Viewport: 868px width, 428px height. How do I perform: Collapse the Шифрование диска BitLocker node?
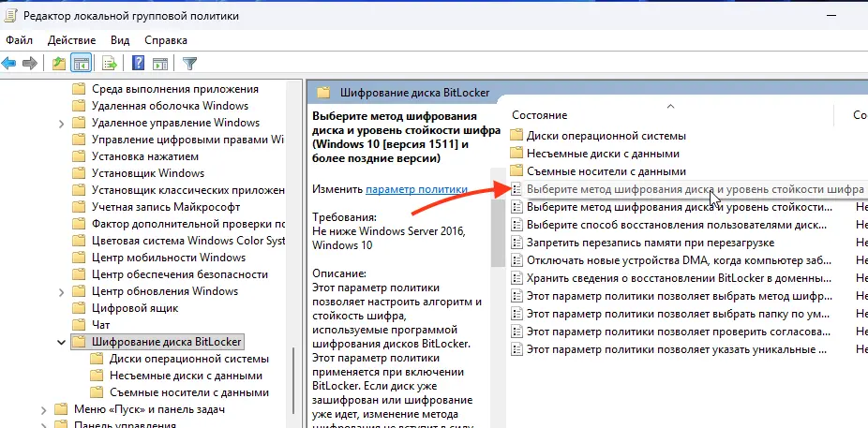tap(62, 341)
